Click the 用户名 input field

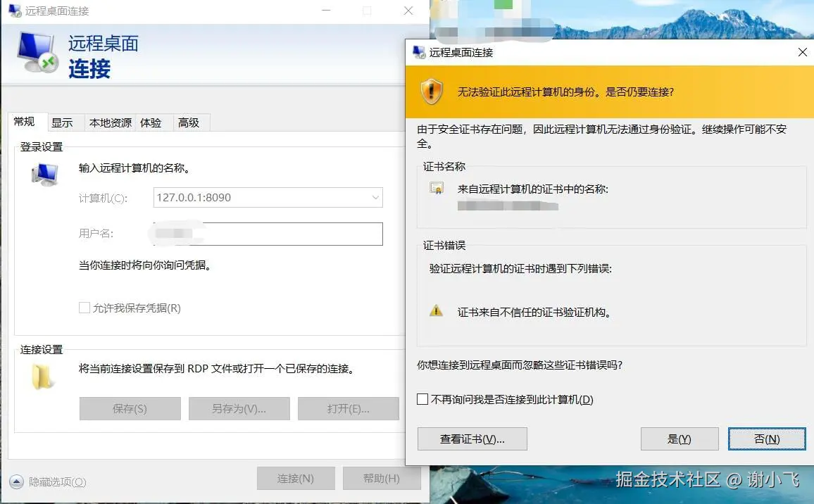click(x=268, y=234)
